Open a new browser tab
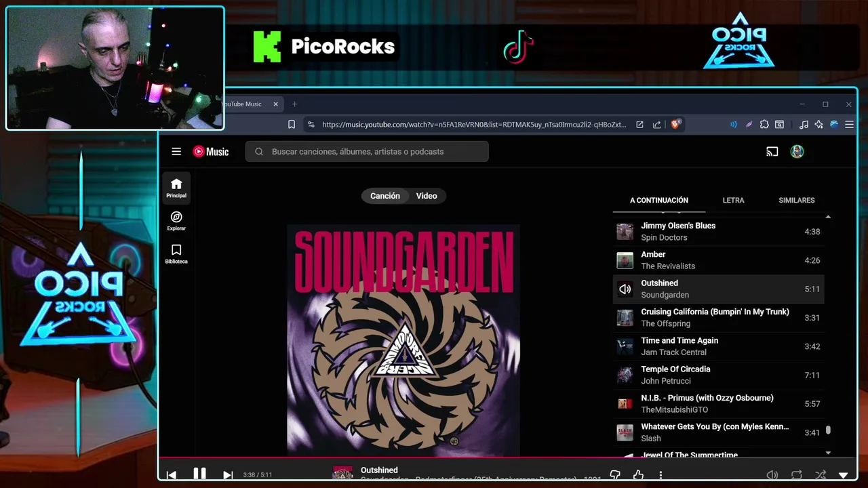 294,104
